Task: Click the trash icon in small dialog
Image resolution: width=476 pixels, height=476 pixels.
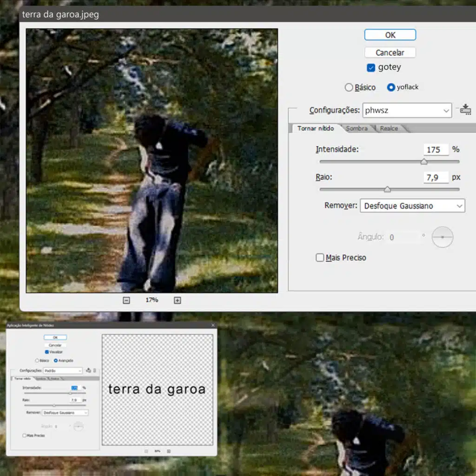Action: click(x=95, y=370)
